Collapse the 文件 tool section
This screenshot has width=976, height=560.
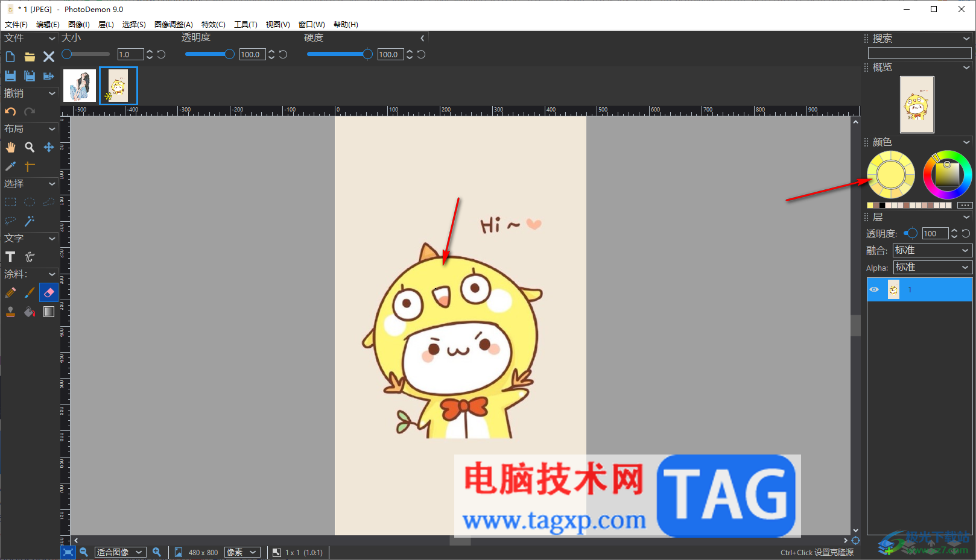(52, 38)
